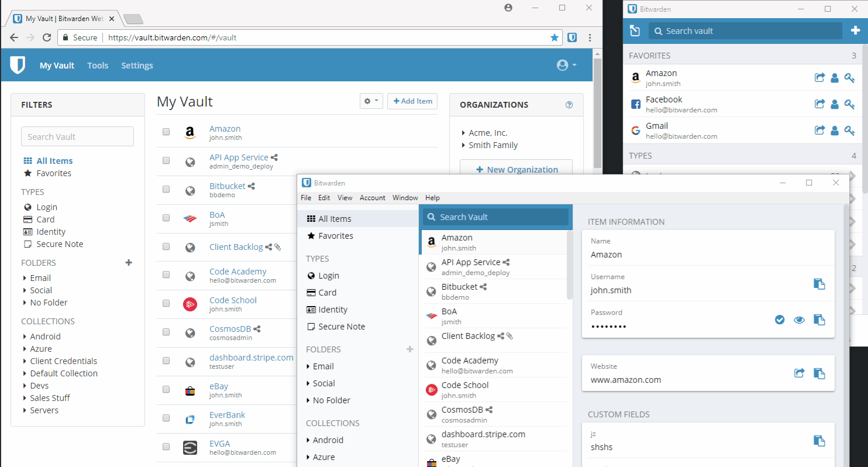This screenshot has width=868, height=467.
Task: Check if the password has been exposed
Action: (x=780, y=320)
